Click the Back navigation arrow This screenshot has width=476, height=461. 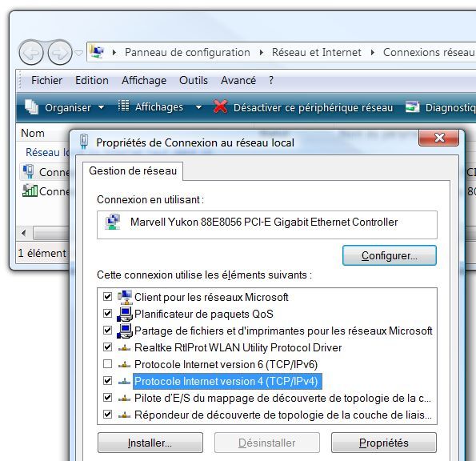(31, 53)
